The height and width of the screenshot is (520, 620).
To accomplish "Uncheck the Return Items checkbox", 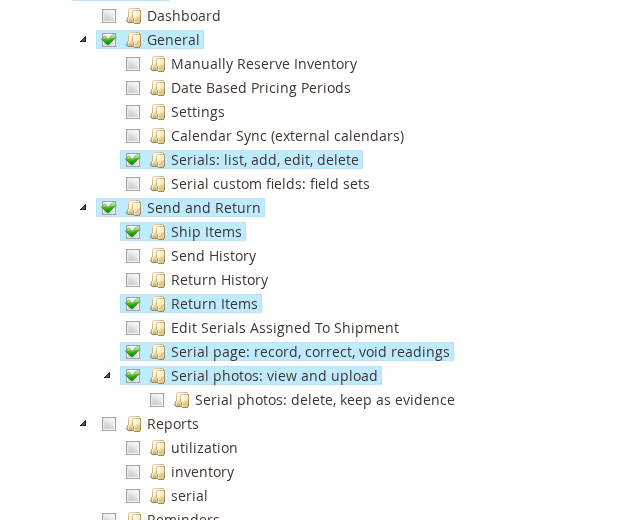I will pos(133,304).
